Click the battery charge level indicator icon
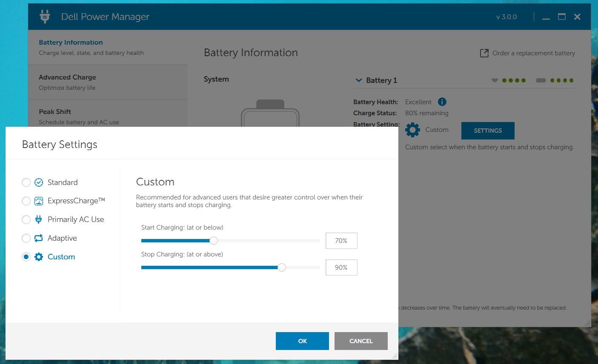The image size is (598, 364). point(541,80)
